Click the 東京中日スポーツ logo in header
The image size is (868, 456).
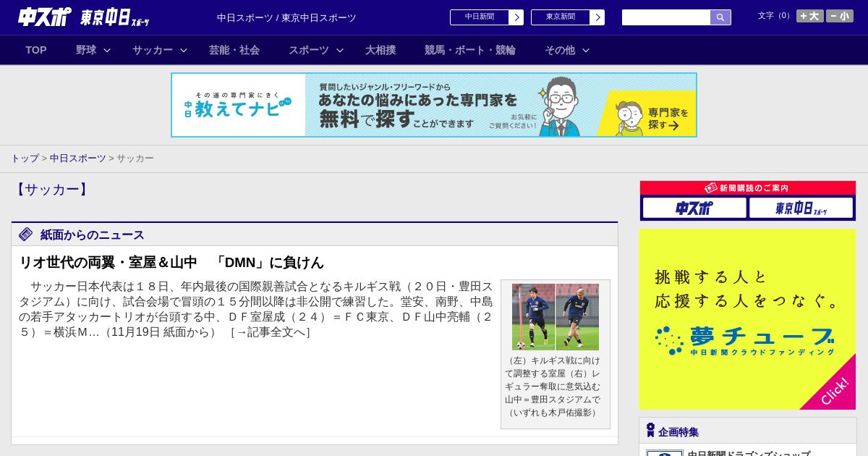[x=115, y=17]
